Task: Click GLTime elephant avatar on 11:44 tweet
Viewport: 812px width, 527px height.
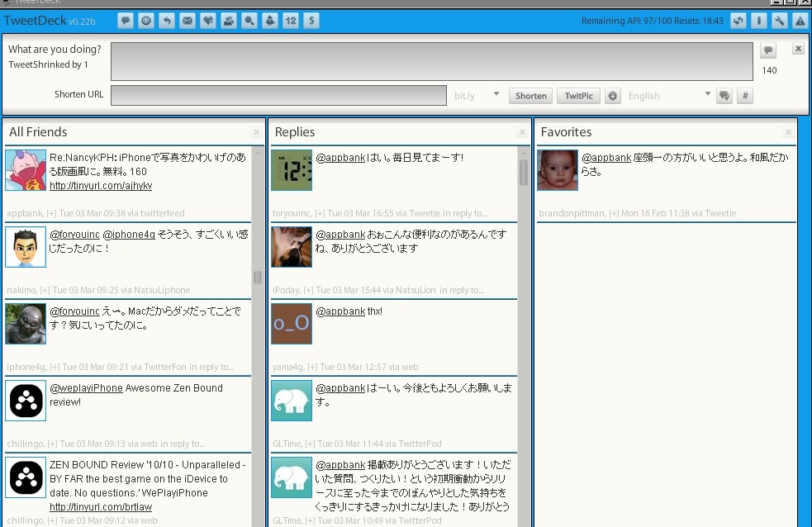Action: pyautogui.click(x=292, y=401)
